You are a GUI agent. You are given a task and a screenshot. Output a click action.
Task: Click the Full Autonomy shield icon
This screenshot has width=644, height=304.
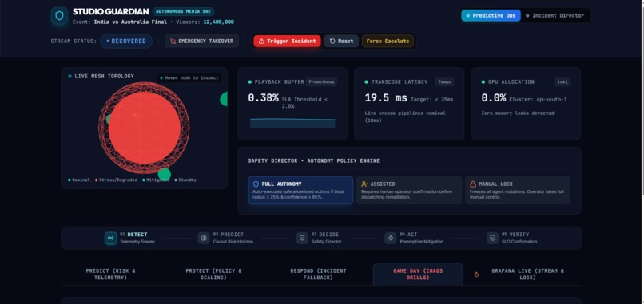(x=256, y=184)
